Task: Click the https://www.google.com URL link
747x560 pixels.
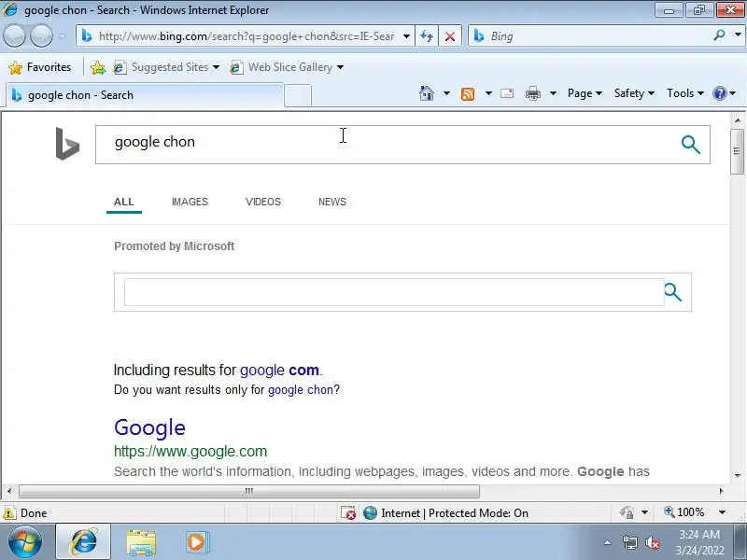Action: click(x=190, y=451)
